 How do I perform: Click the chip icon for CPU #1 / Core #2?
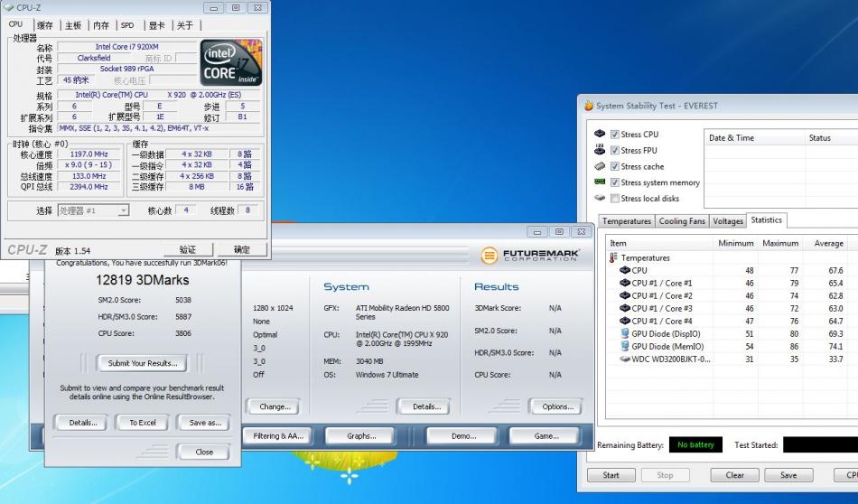pos(625,295)
